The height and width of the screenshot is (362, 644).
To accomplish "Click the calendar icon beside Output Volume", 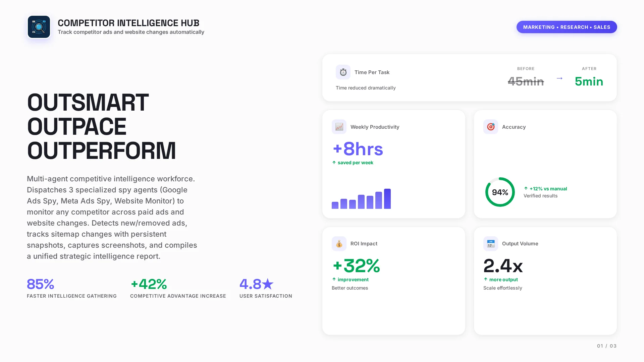I will pos(490,244).
